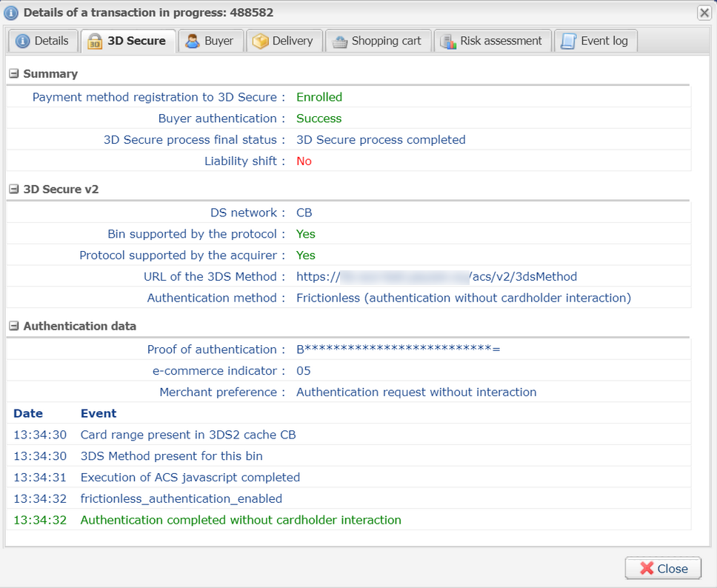Click the Event column header

point(99,413)
